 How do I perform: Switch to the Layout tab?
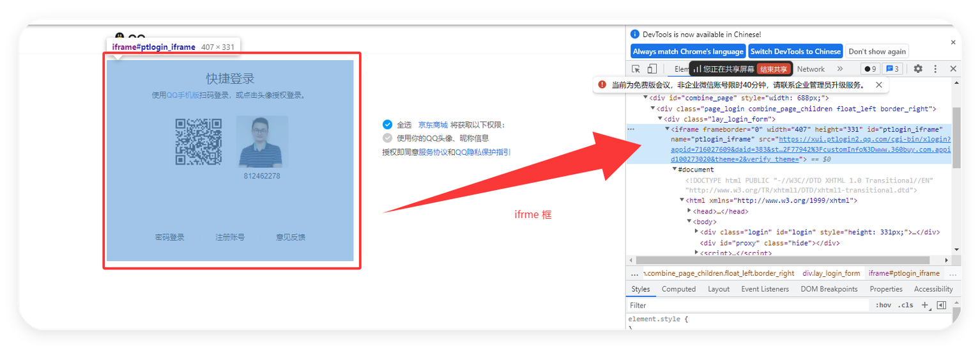click(x=719, y=289)
